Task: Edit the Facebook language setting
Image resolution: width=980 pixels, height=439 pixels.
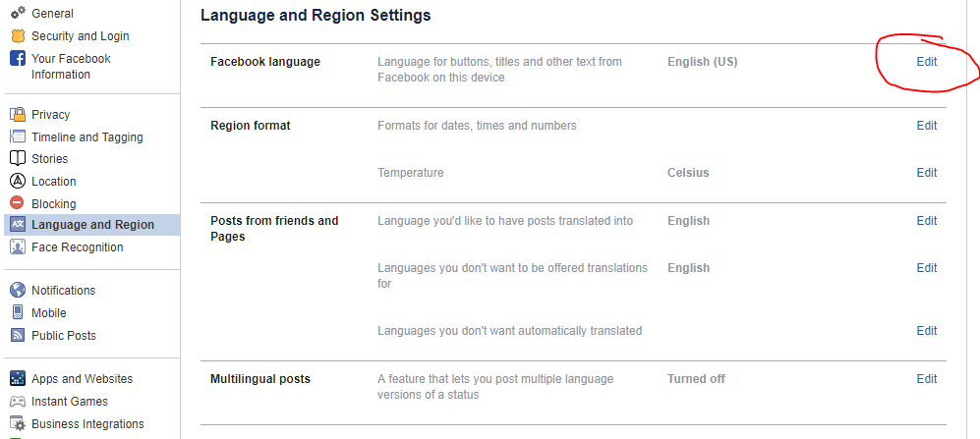Action: click(x=926, y=62)
